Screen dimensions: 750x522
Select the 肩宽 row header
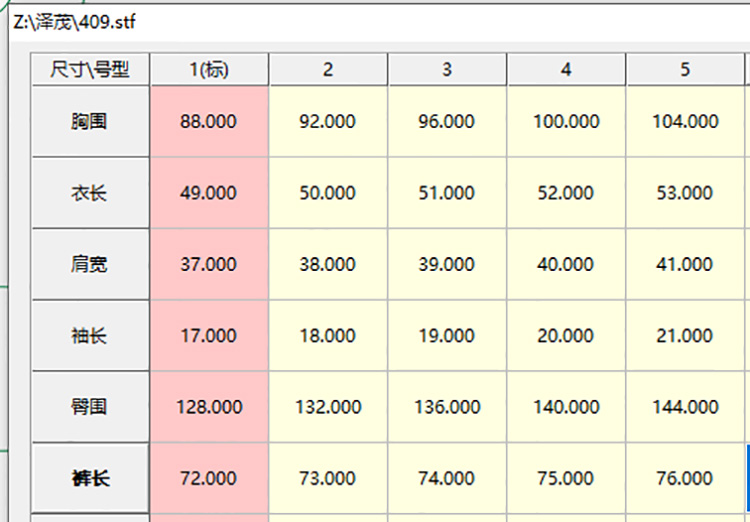(x=90, y=264)
